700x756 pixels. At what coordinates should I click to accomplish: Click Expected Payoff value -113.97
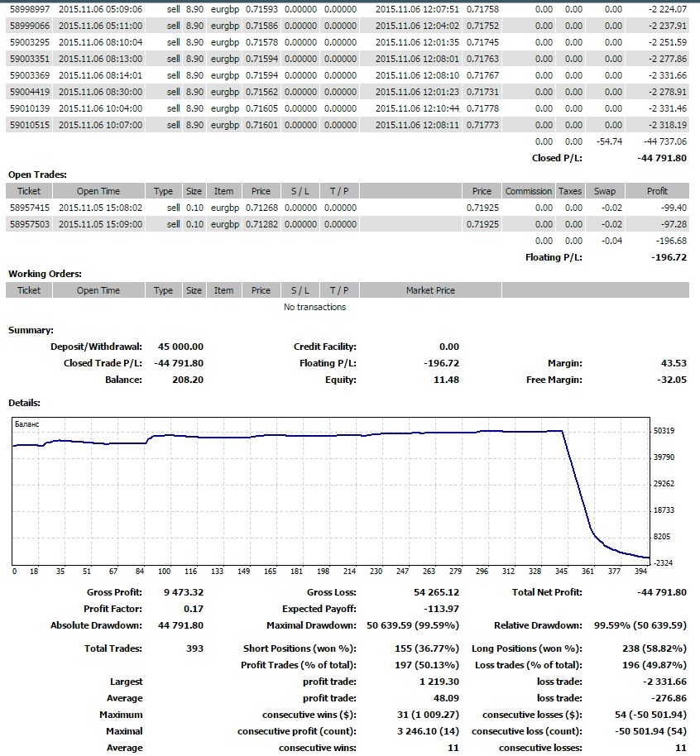click(x=441, y=609)
